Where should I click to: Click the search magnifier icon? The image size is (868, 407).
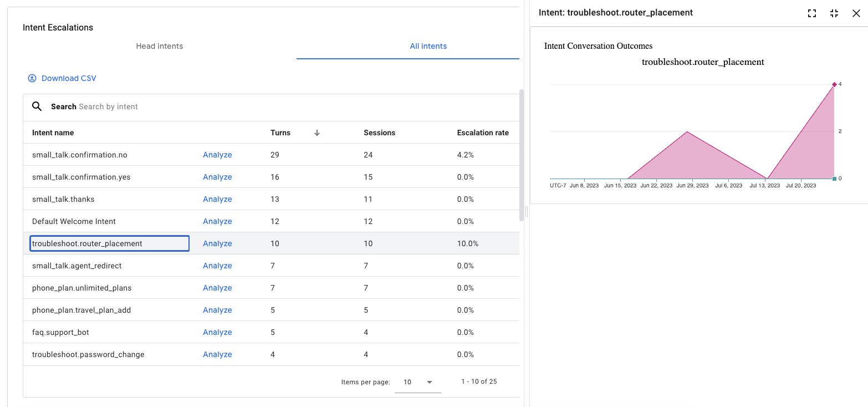[37, 106]
